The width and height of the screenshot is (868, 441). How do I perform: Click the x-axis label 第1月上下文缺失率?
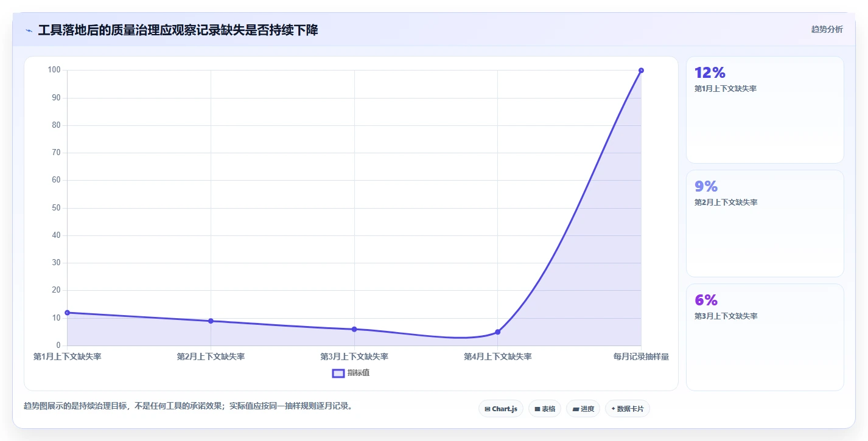(68, 356)
